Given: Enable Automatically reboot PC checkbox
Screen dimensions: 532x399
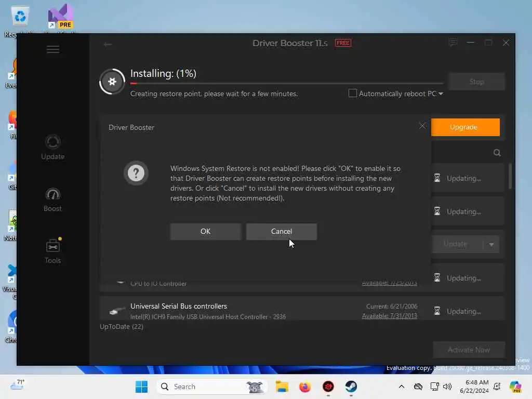Looking at the screenshot, I should tap(353, 94).
